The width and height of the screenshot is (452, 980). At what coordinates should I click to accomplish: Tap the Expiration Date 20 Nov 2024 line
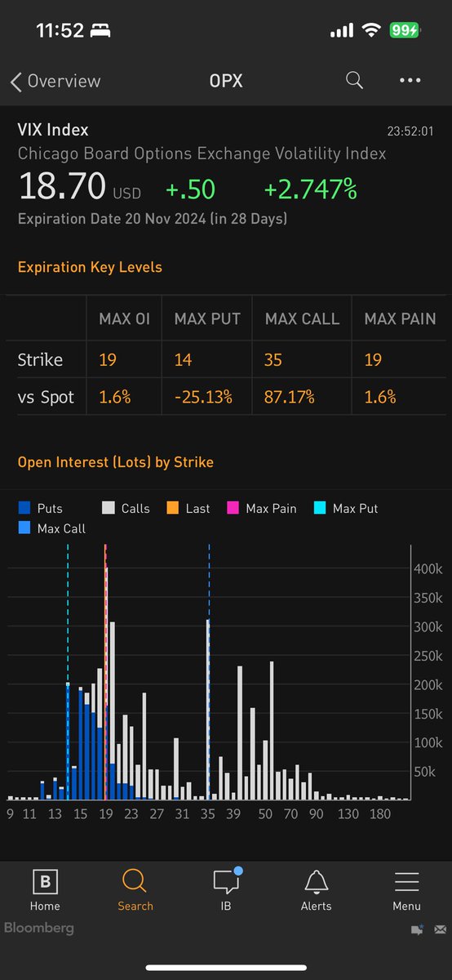pyautogui.click(x=153, y=219)
